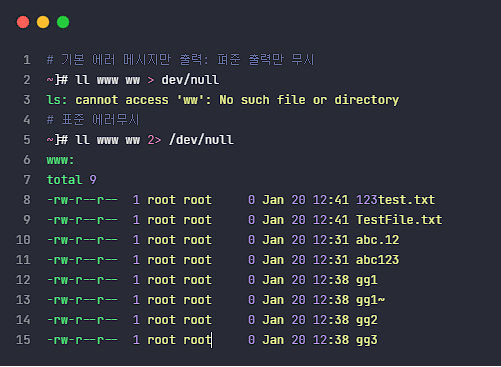Viewport: 501px width, 367px height.
Task: Click the red close window dot
Action: point(23,22)
